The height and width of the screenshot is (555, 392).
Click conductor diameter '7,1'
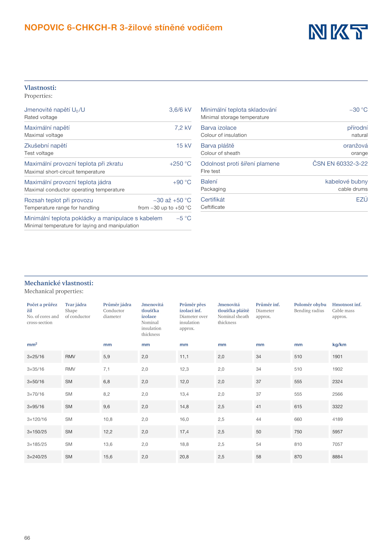106,369
